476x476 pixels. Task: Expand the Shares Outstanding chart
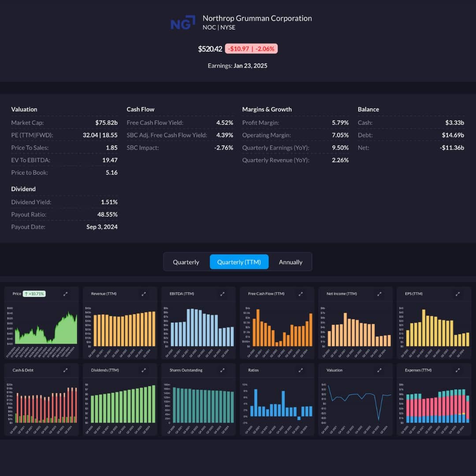222,370
